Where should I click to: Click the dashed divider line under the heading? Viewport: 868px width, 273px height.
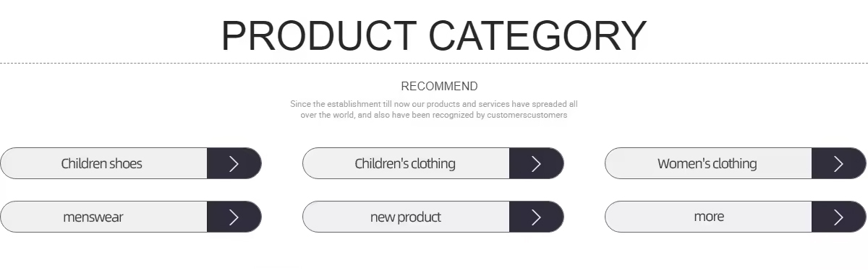[x=434, y=64]
